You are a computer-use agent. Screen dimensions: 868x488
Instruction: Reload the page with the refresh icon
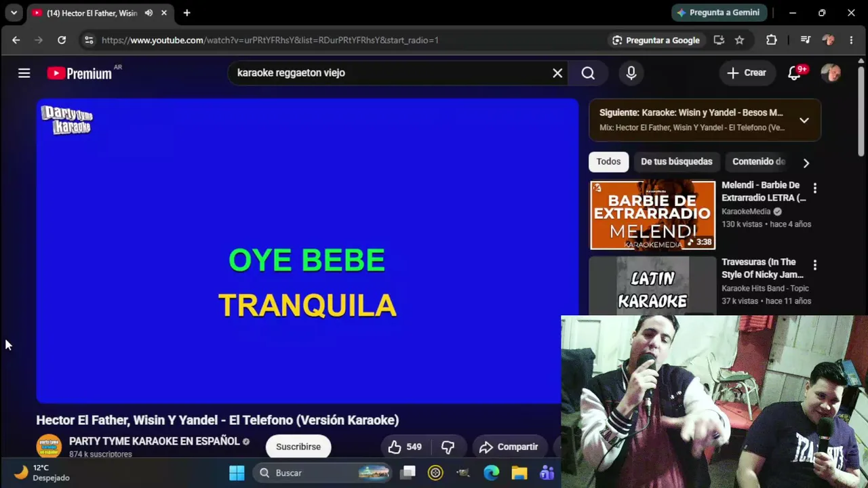coord(62,40)
